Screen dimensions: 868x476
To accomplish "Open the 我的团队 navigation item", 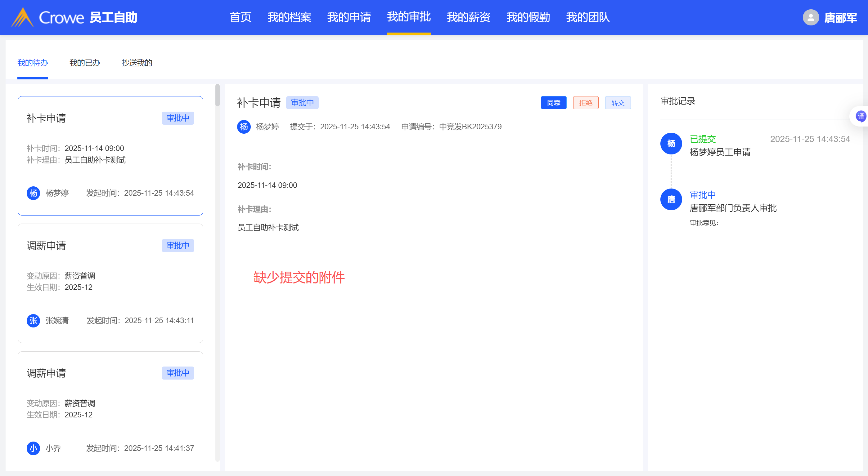I will (x=588, y=17).
